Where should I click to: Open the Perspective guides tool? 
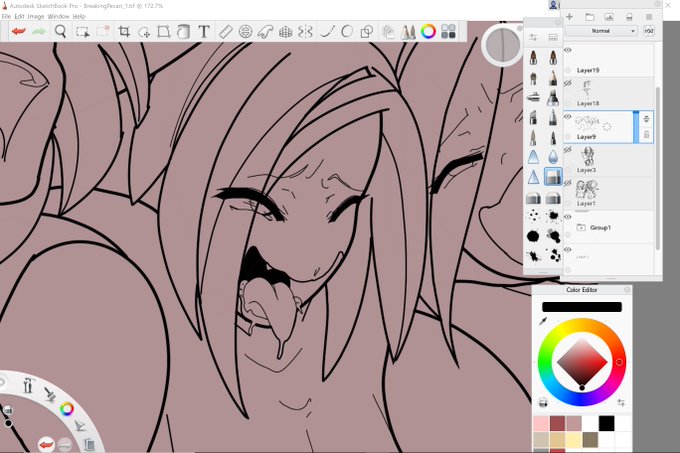[x=285, y=32]
